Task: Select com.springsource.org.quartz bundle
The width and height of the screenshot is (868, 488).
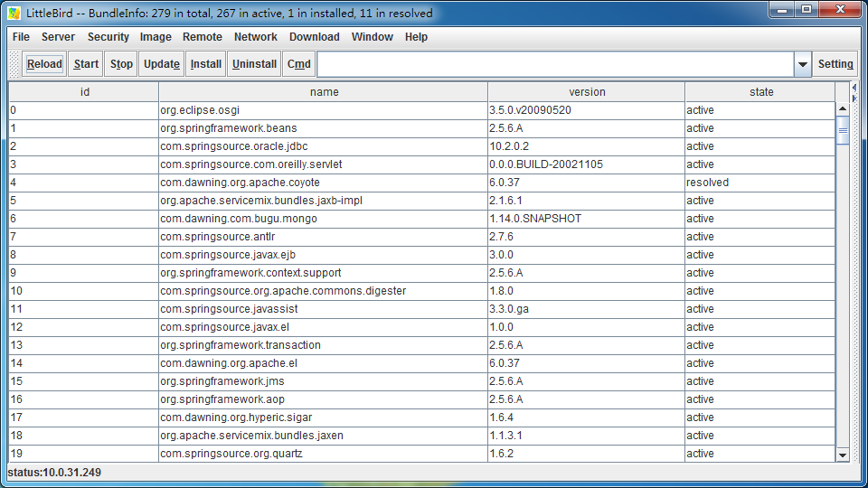Action: [422, 454]
